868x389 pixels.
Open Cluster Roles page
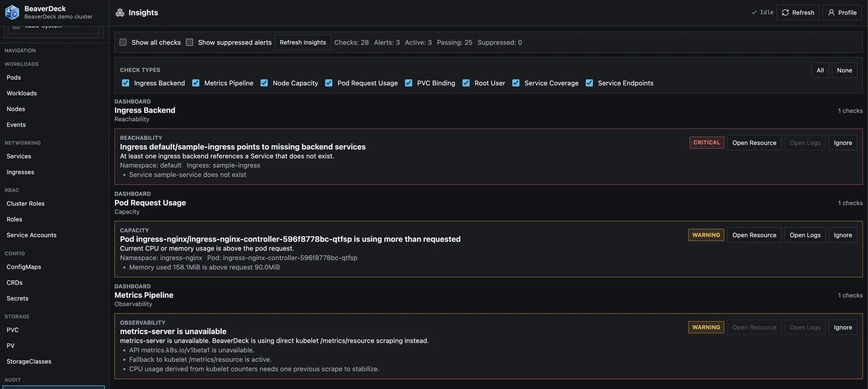(26, 204)
